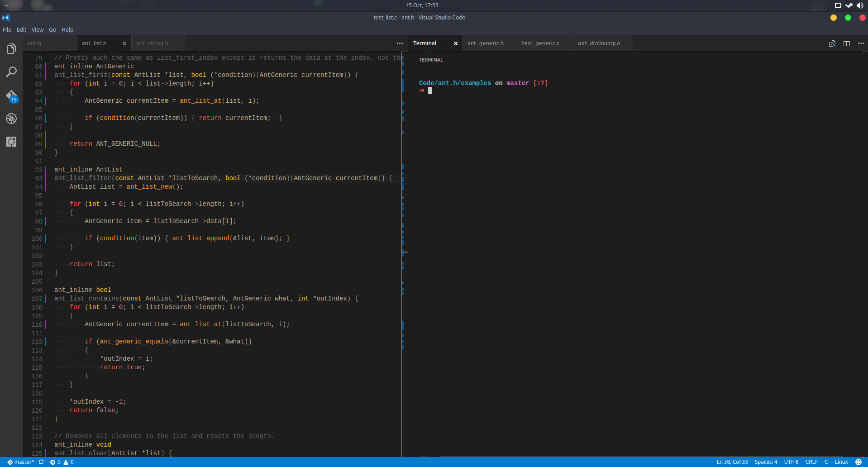
Task: Click the master* git branch indicator
Action: (x=20, y=462)
